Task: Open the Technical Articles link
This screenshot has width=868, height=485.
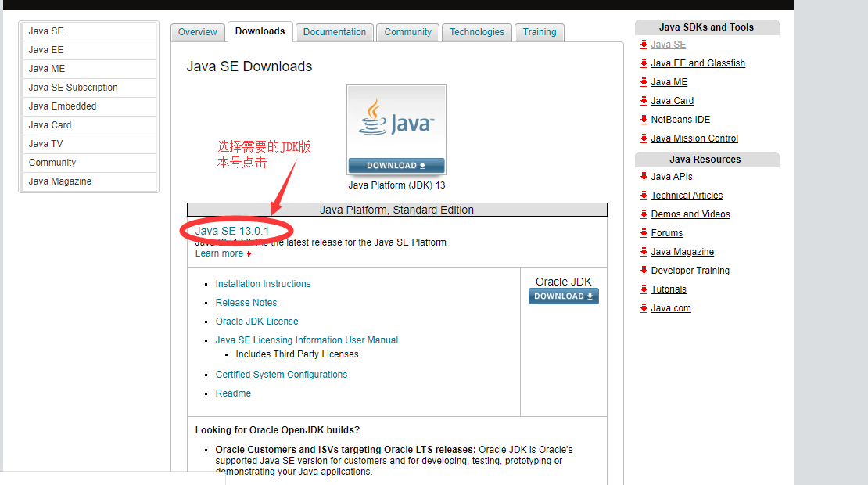Action: click(687, 196)
